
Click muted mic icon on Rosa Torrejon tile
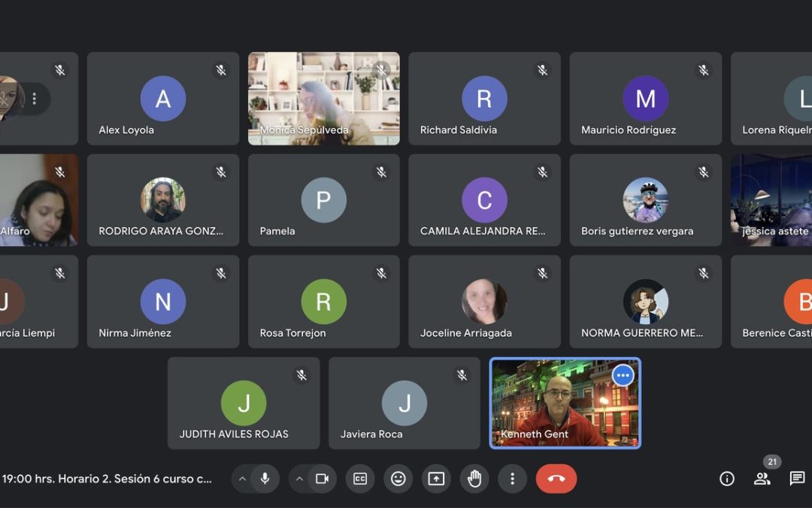(x=382, y=273)
